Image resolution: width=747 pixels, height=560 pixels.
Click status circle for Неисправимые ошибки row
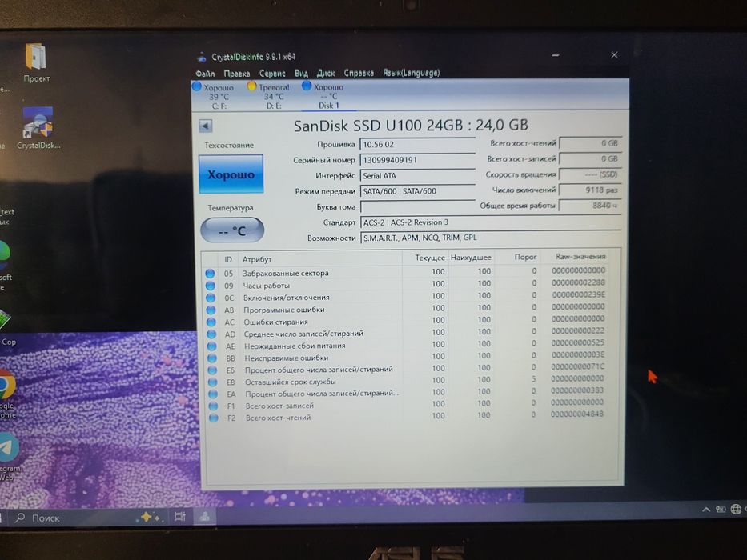coord(211,358)
